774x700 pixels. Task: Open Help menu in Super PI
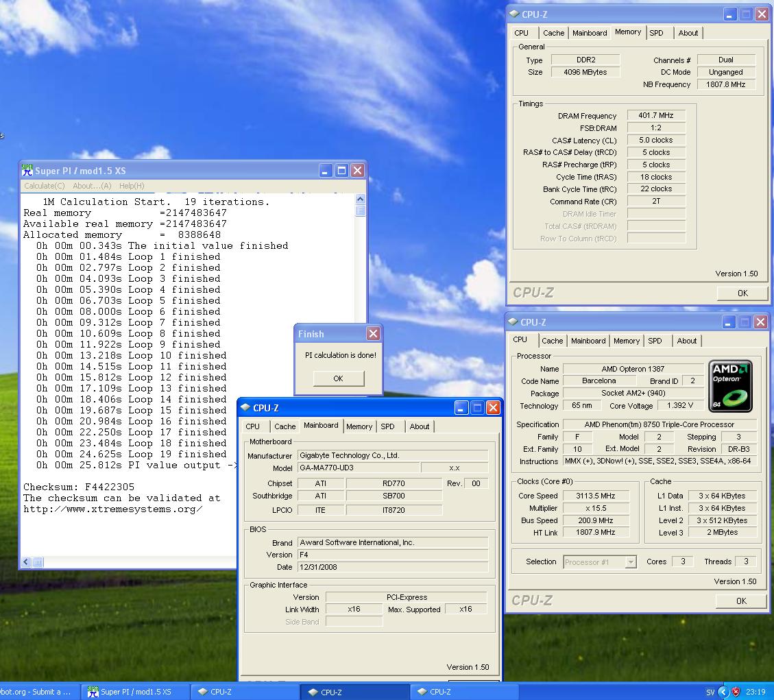pyautogui.click(x=132, y=186)
